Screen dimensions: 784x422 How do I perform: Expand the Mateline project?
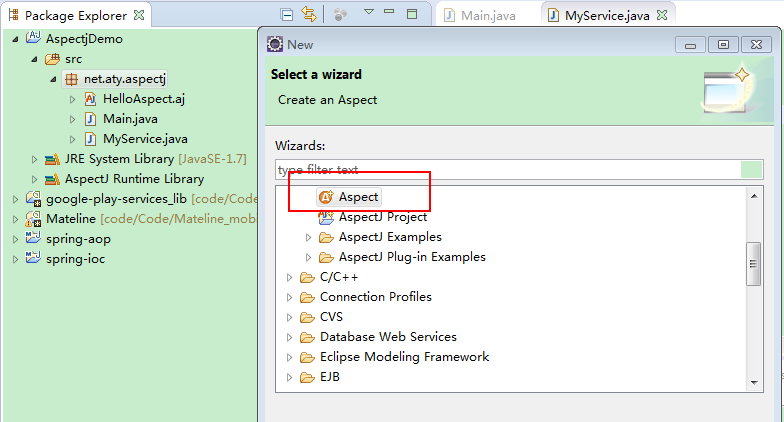[x=16, y=219]
